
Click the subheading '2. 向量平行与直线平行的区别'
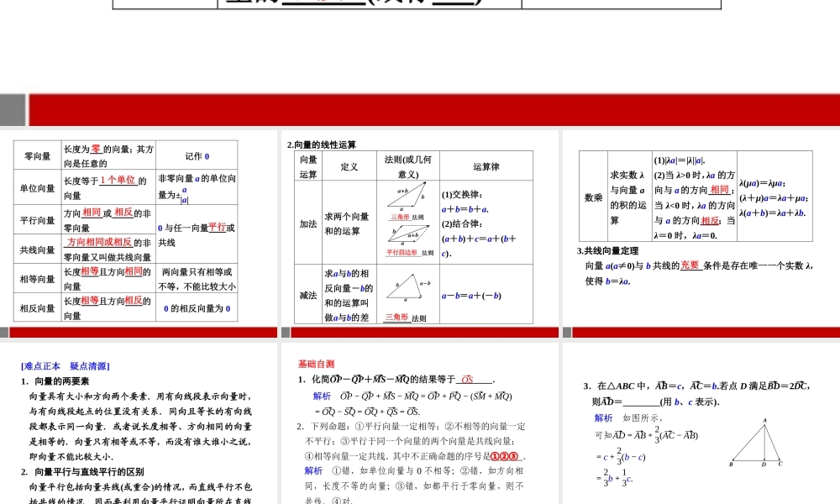pos(82,472)
